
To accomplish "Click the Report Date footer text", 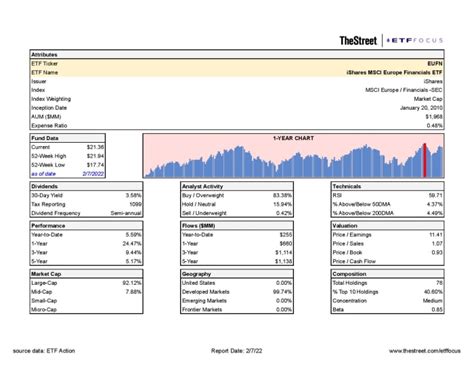I will pos(237,351).
